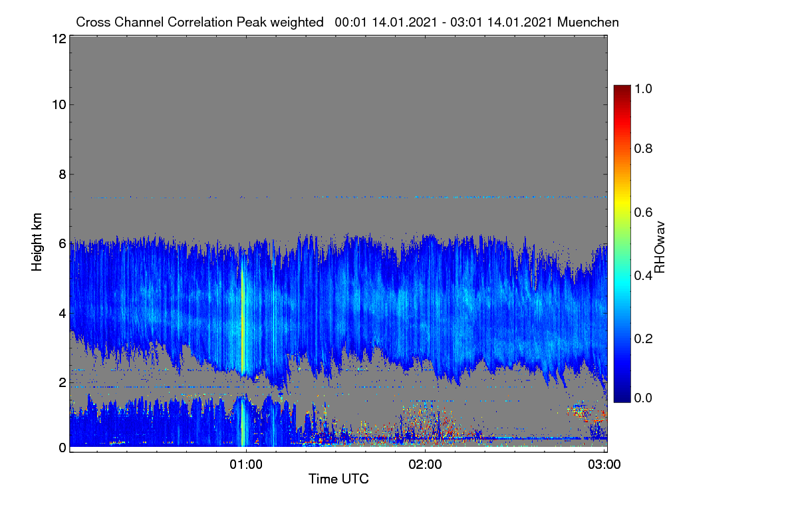Viewport: 798px width, 532px height.
Task: Click the height axis label 6
Action: click(62, 244)
